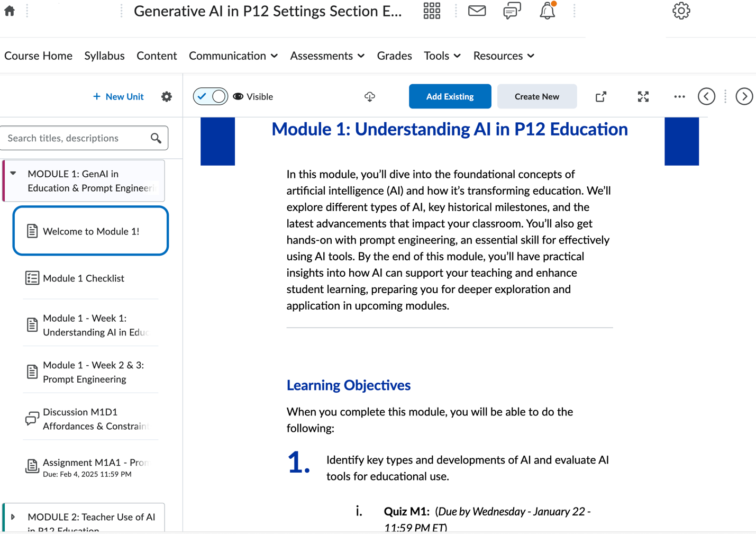Viewport: 756px width, 534px height.
Task: Open the course selector waffle grid icon
Action: click(x=431, y=11)
